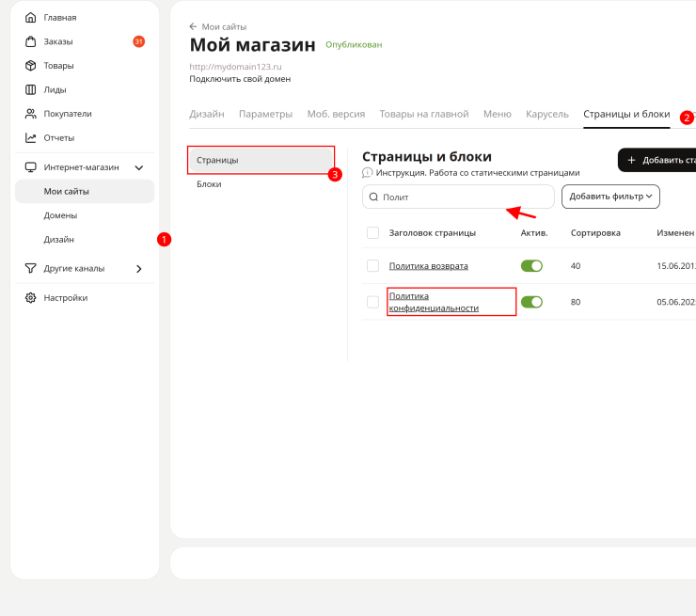
Task: Click the Заголовок страницы column header
Action: [x=433, y=232]
